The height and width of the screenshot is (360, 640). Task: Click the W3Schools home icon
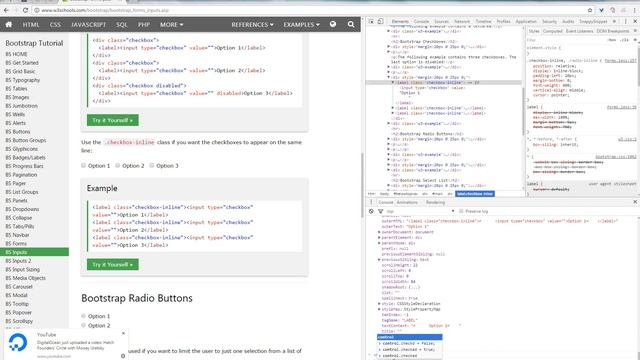[9, 24]
